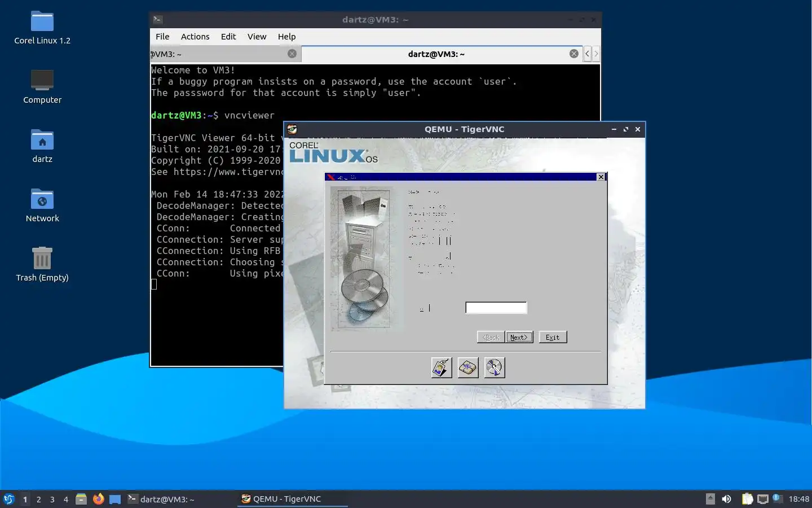This screenshot has width=812, height=508.
Task: Click the Exit button in installer
Action: 553,337
